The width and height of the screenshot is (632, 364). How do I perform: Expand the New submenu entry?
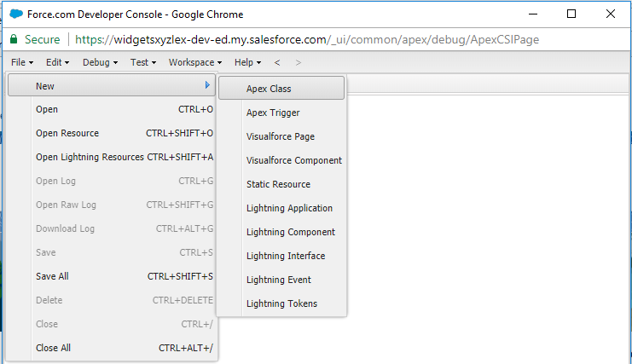(112, 85)
